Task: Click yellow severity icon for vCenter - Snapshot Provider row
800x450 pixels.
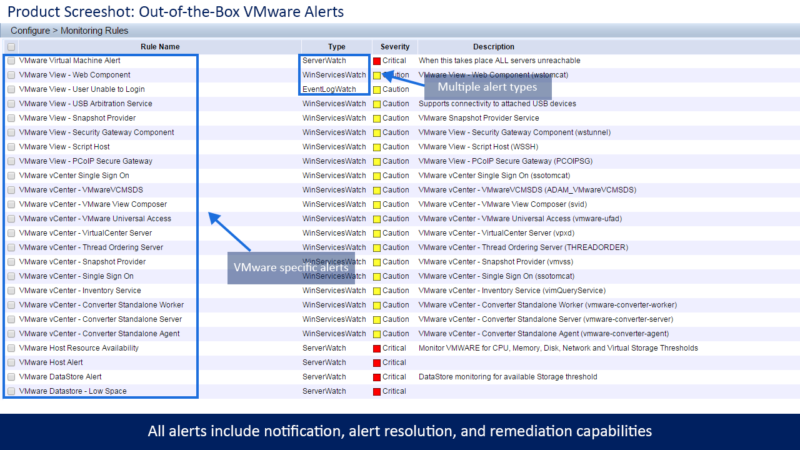Action: point(377,262)
